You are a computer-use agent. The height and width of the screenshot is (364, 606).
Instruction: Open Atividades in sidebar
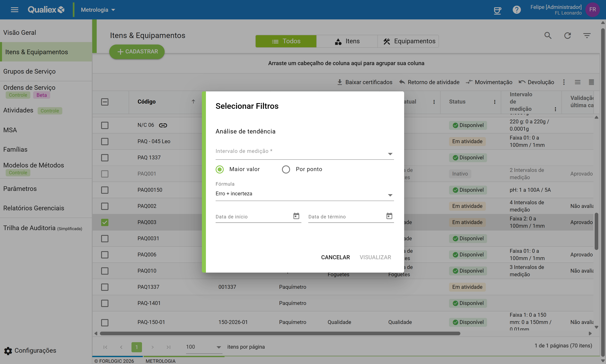pyautogui.click(x=46, y=110)
